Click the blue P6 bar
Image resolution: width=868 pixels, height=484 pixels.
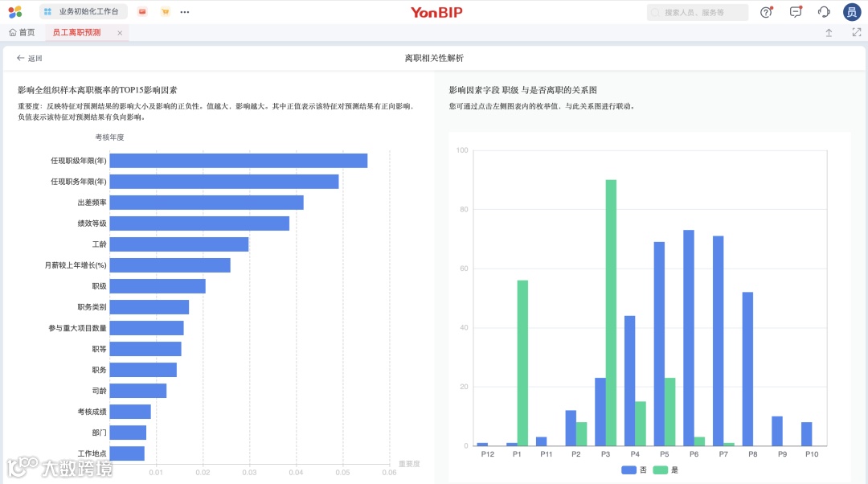point(689,338)
